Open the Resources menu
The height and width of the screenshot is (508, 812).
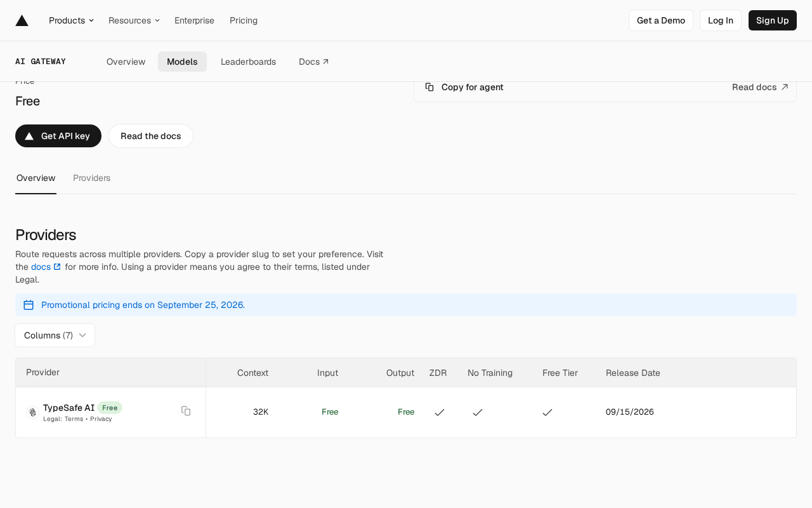tap(134, 20)
